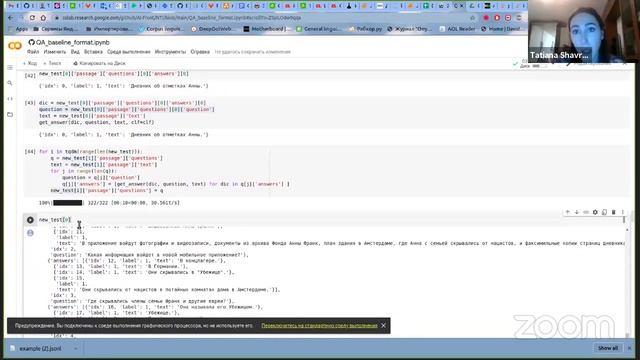This screenshot has width=640, height=360.
Task: Move the selected cell down
Action: pyautogui.click(x=577, y=212)
